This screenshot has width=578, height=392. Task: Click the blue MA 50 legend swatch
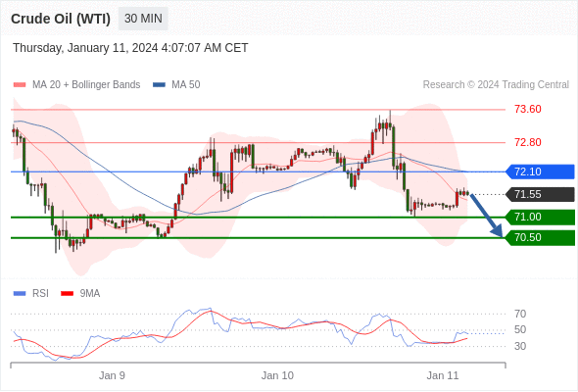[159, 85]
